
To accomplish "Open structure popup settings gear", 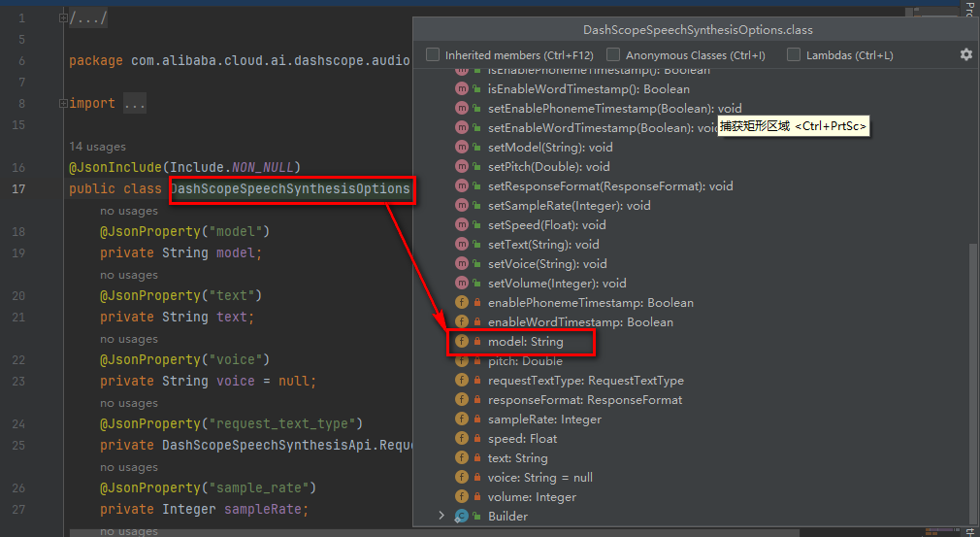I will pos(966,55).
